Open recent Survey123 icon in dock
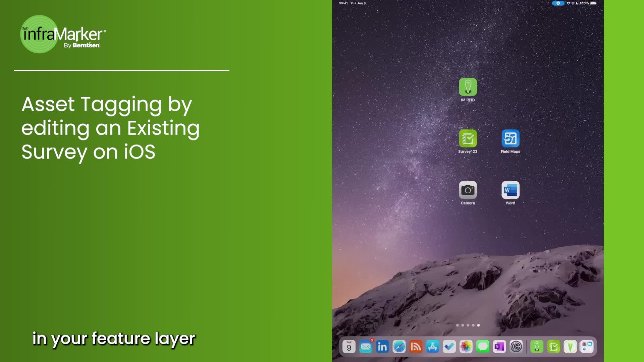 [x=553, y=347]
